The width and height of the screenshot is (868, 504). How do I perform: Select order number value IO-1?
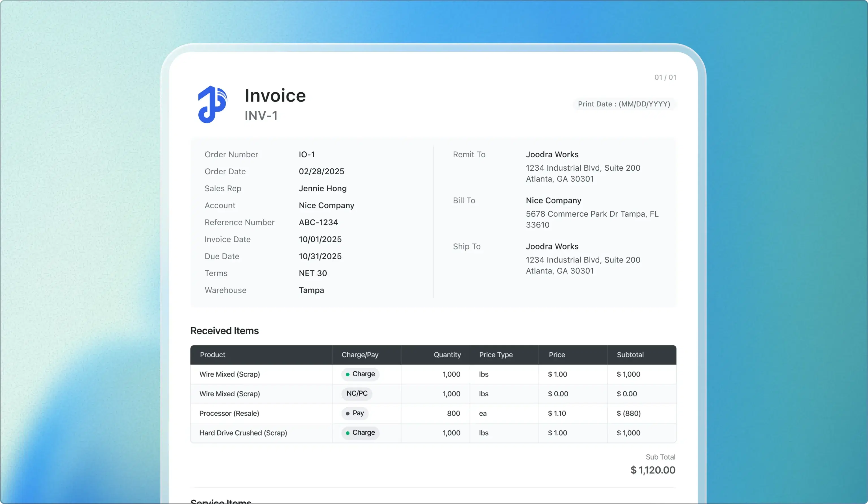pos(307,154)
